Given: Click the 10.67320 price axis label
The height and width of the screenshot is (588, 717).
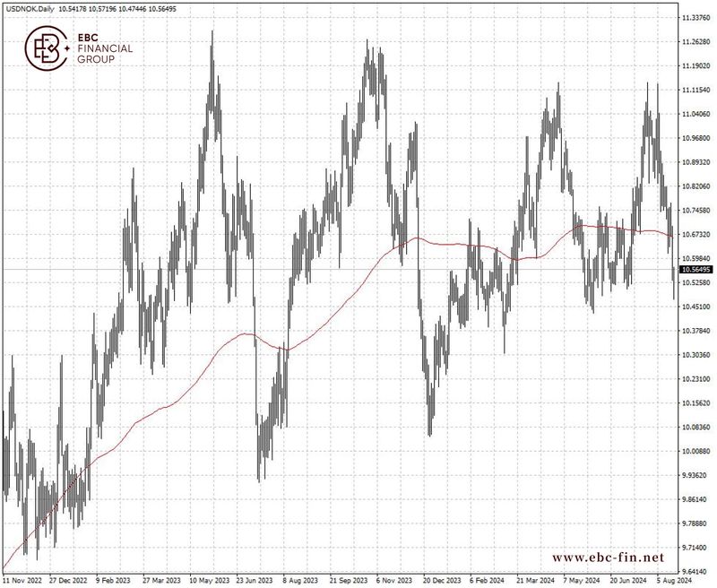Looking at the screenshot, I should click(695, 234).
